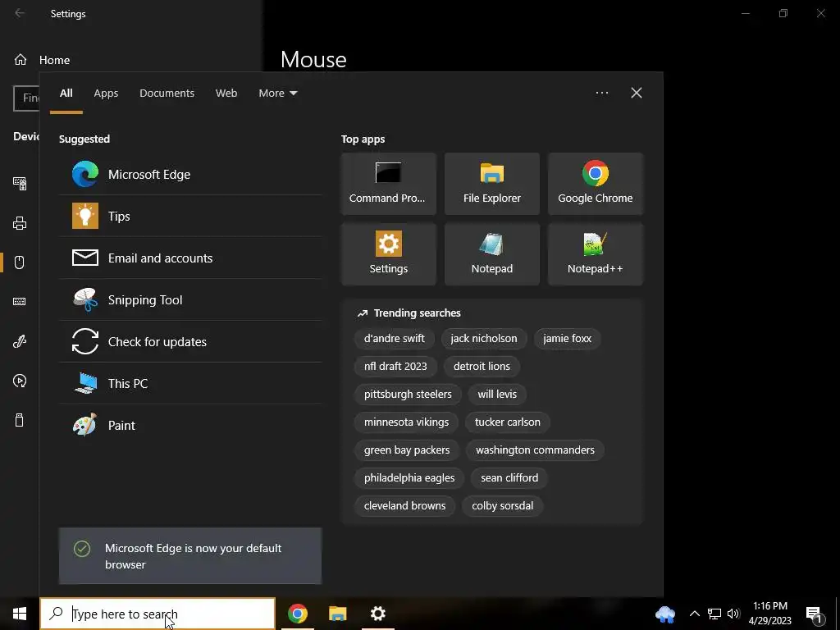Click the colby sorsdal trending chip
840x630 pixels.
coord(503,505)
